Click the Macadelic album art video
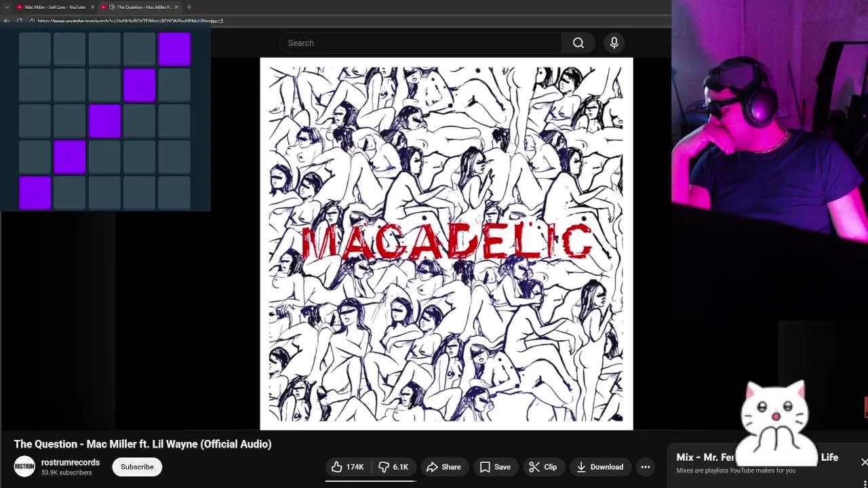 446,244
